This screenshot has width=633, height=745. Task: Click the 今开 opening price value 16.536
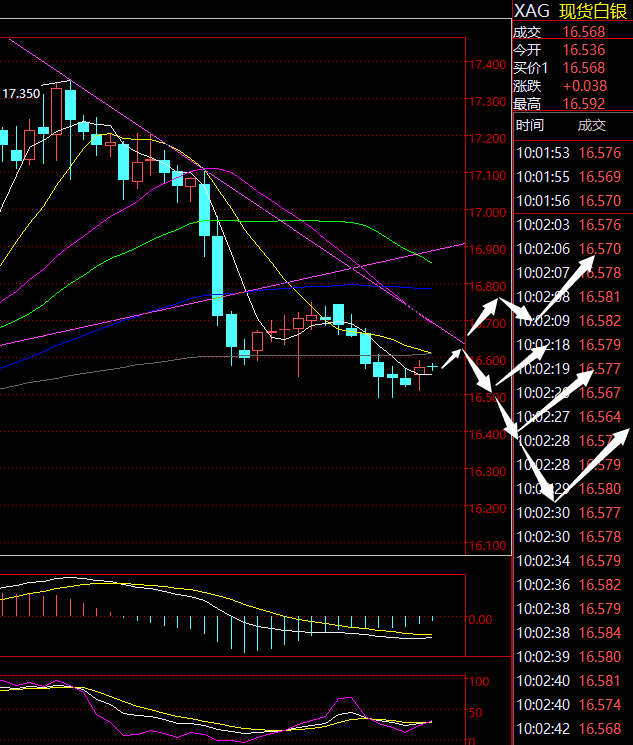pos(584,50)
